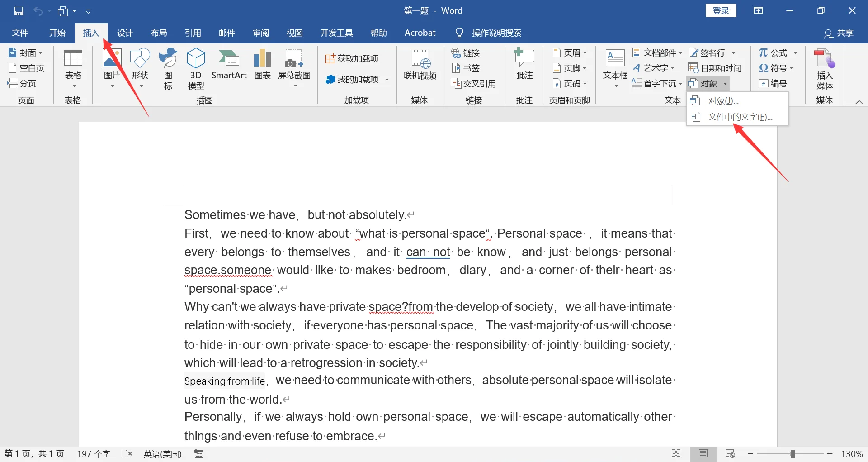Open the table (表格) insert tool

click(73, 69)
